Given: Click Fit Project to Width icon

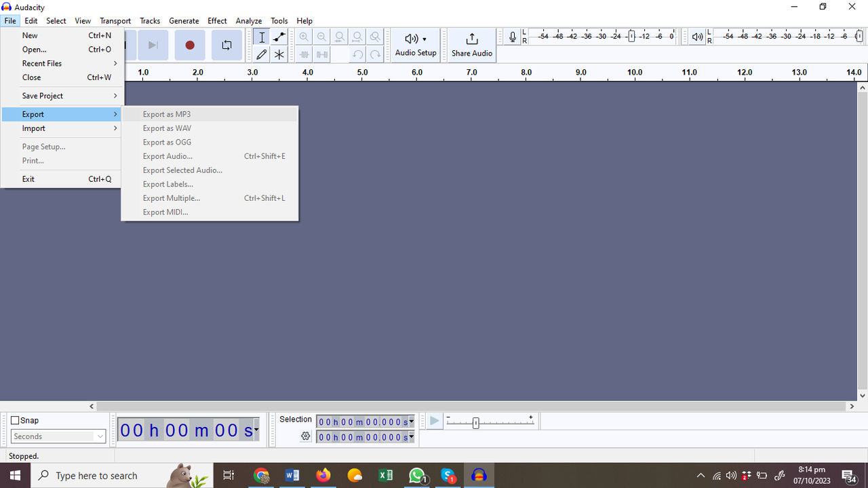Looking at the screenshot, I should [x=357, y=37].
